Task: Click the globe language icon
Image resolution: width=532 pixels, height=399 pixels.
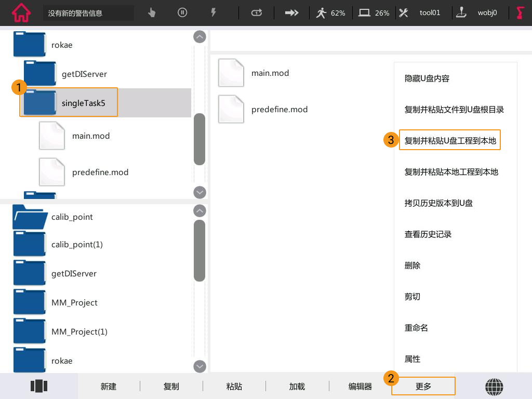Action: 494,387
